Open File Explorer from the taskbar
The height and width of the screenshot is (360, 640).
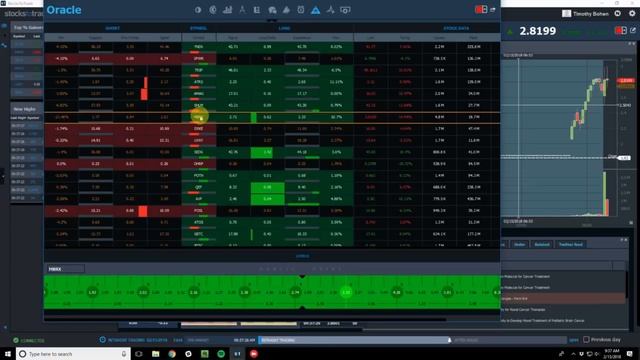(x=156, y=353)
